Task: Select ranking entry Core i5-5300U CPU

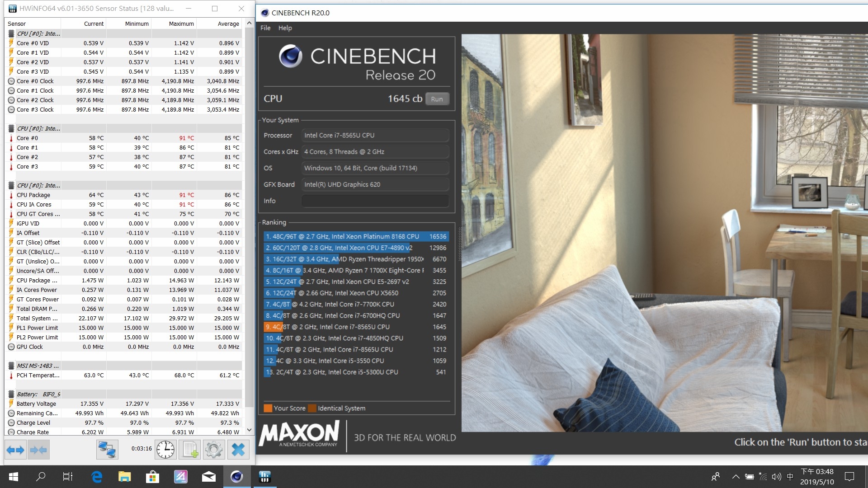Action: [x=356, y=372]
